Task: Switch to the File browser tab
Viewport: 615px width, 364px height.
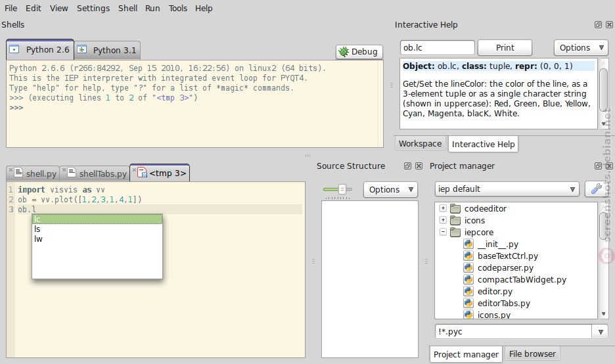Action: [x=532, y=353]
